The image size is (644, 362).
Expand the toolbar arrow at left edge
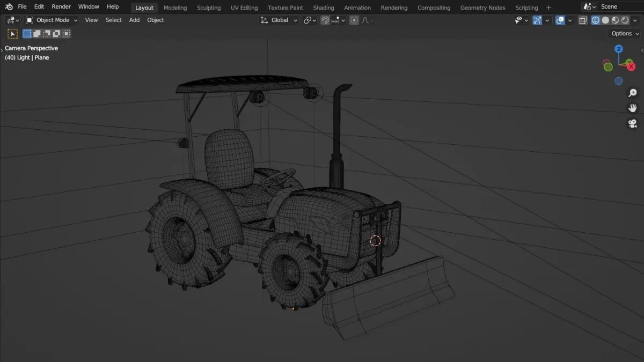(x=2, y=49)
